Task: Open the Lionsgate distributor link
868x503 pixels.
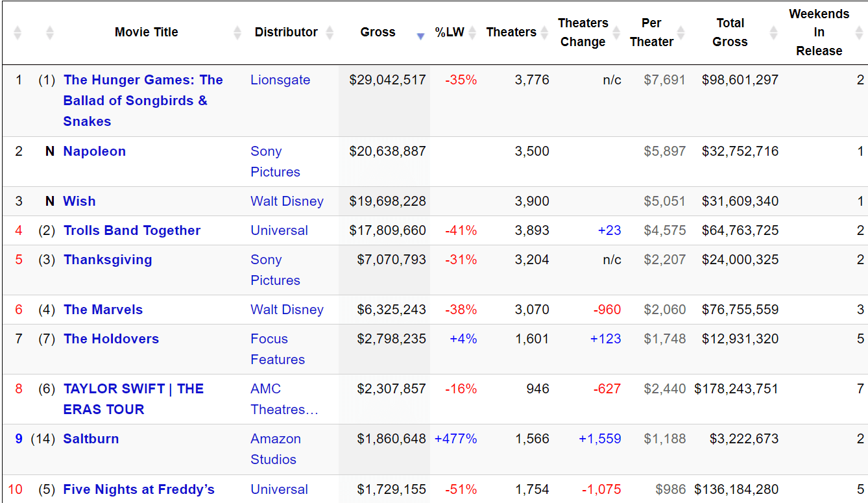Action: 280,80
